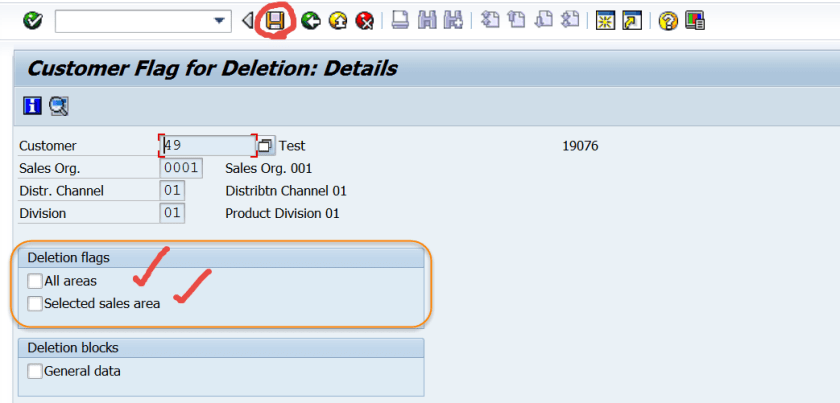Screen dimensions: 840x403
Task: Click the Find Next binoculars icon
Action: 454,21
